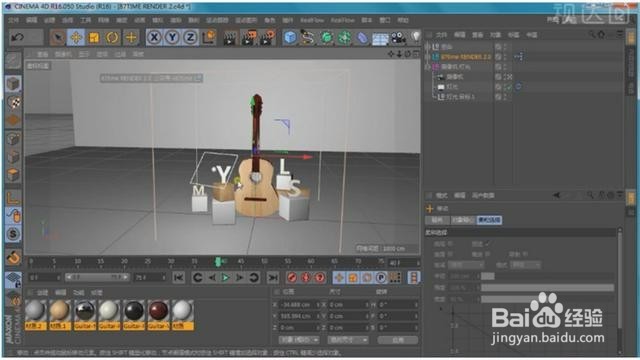Viewport: 640px width, 360px height.
Task: Add a light bulb object
Action: (x=416, y=37)
